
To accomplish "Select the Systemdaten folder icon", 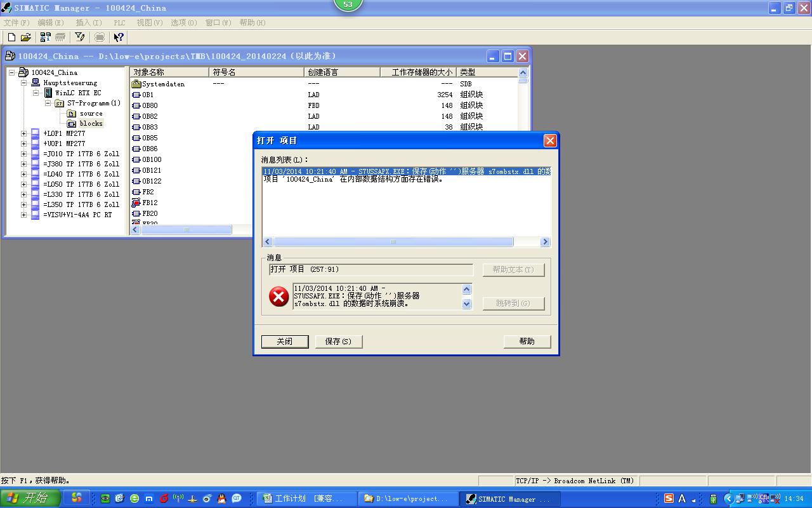I will tap(136, 84).
